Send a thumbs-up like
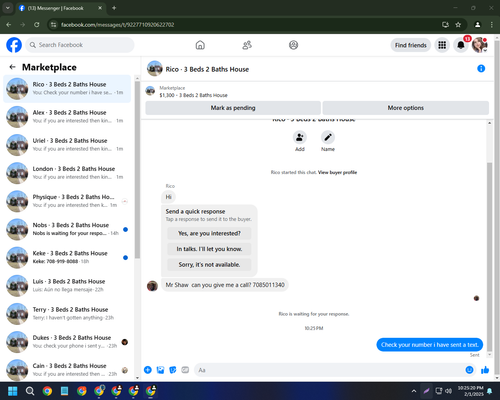This screenshot has height=400, width=500. 485,370
